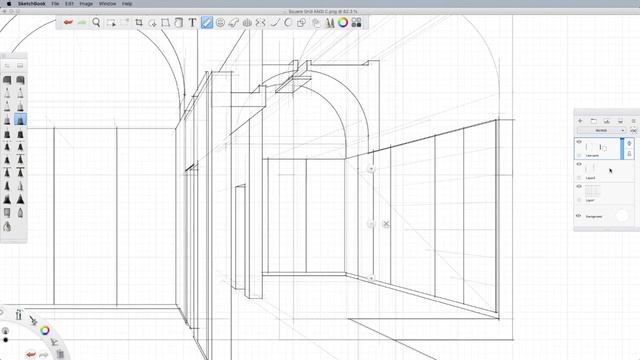Click the ruler's bottom circular handle
640x360 pixels.
tap(371, 278)
